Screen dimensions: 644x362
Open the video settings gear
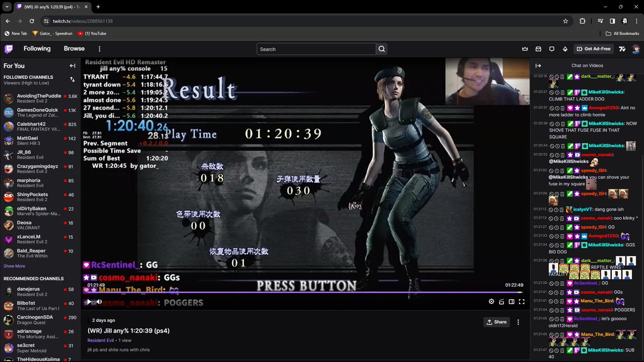coord(492,302)
